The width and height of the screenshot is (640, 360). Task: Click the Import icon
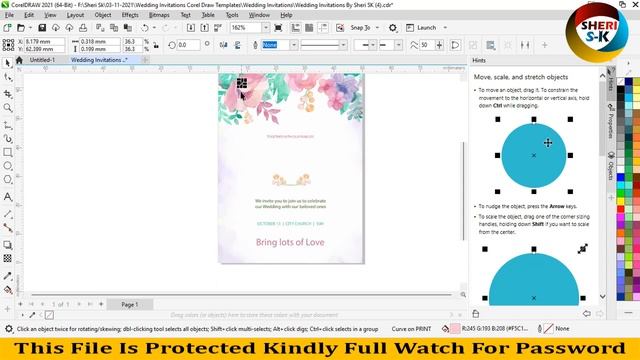tap(191, 28)
